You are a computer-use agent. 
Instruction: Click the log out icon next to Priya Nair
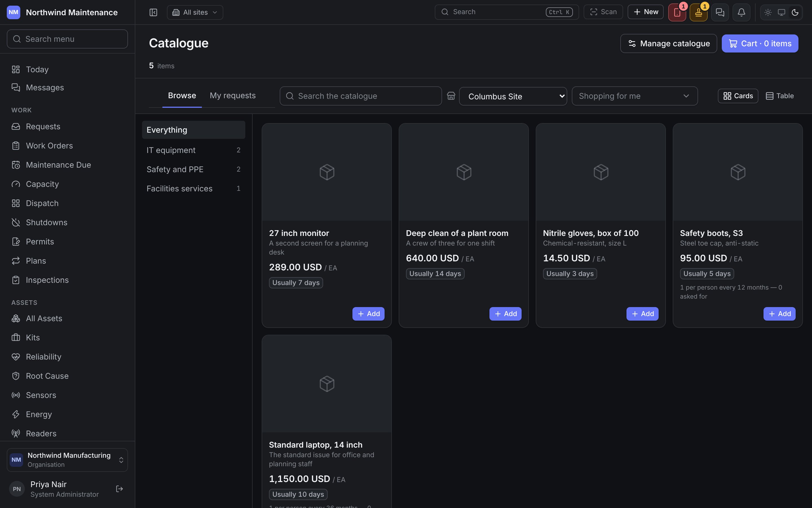tap(120, 489)
